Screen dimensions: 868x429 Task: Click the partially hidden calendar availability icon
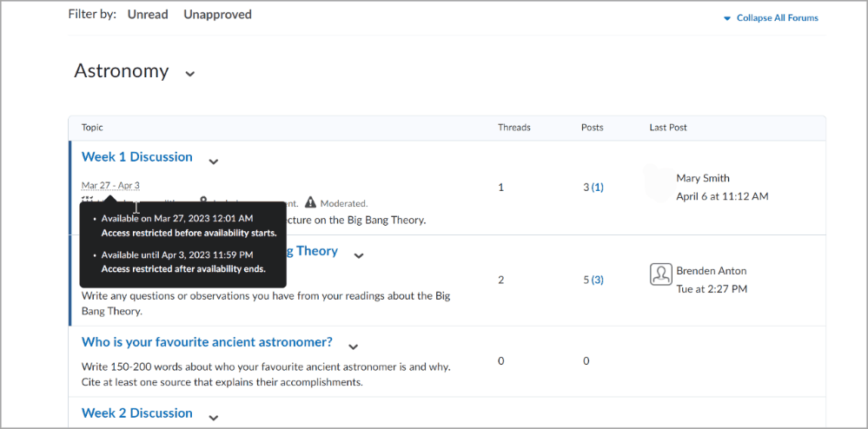click(86, 199)
